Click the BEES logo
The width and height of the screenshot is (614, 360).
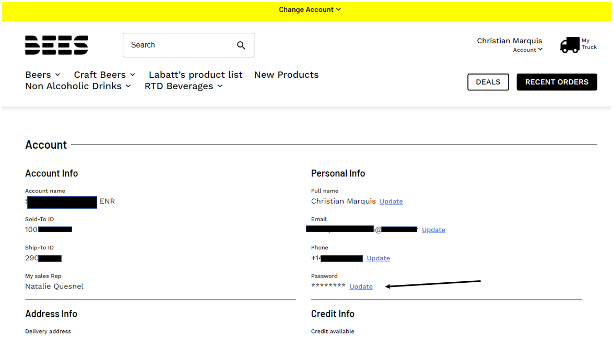click(x=56, y=45)
